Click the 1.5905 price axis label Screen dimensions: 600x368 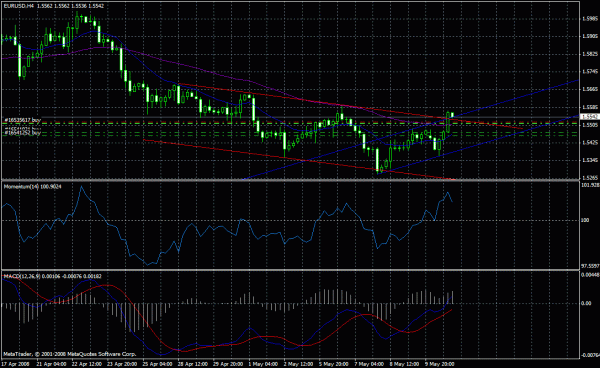coord(590,36)
